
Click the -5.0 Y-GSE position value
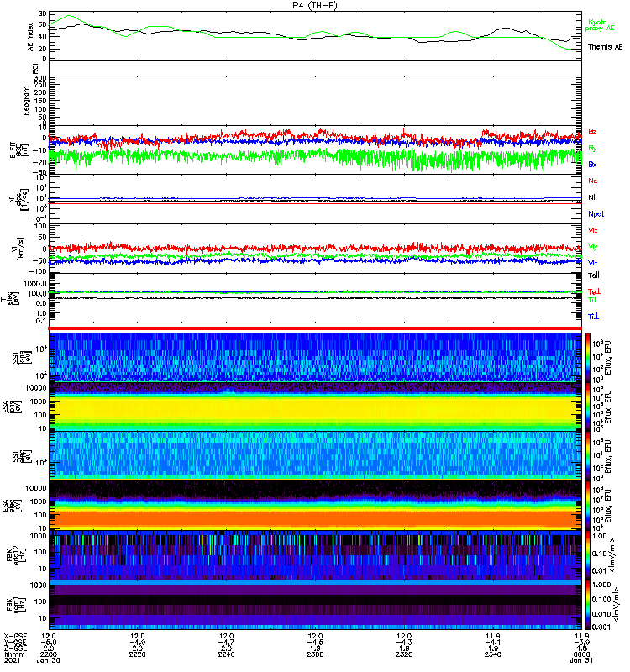click(48, 642)
